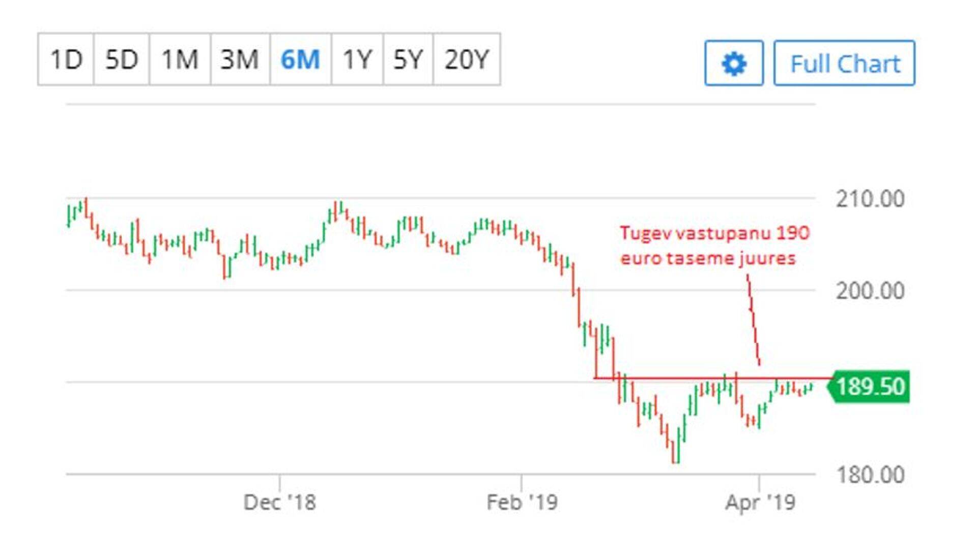Choose the 1M range tab

tap(180, 60)
